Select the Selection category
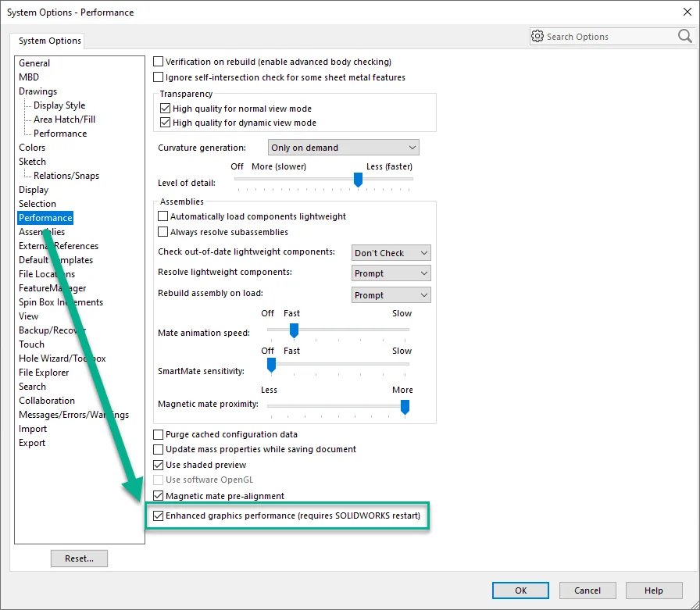The image size is (700, 610). 37,204
